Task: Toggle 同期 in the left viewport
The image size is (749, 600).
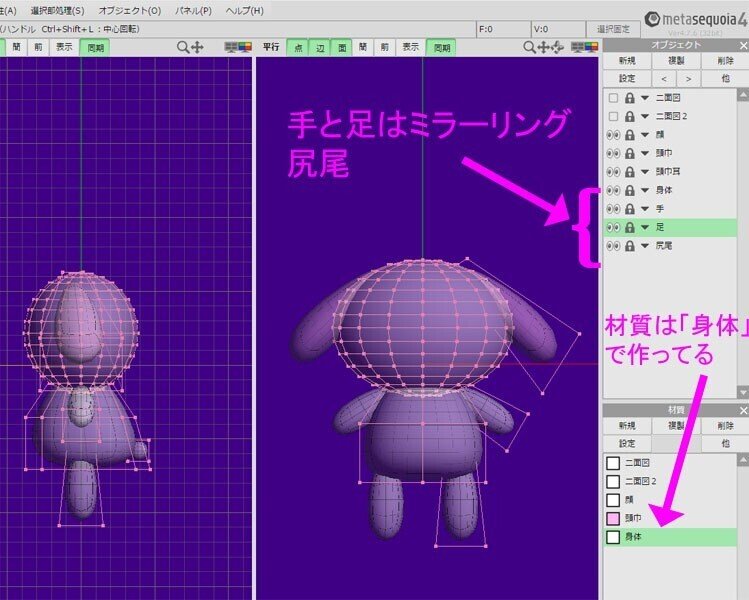Action: tap(95, 47)
